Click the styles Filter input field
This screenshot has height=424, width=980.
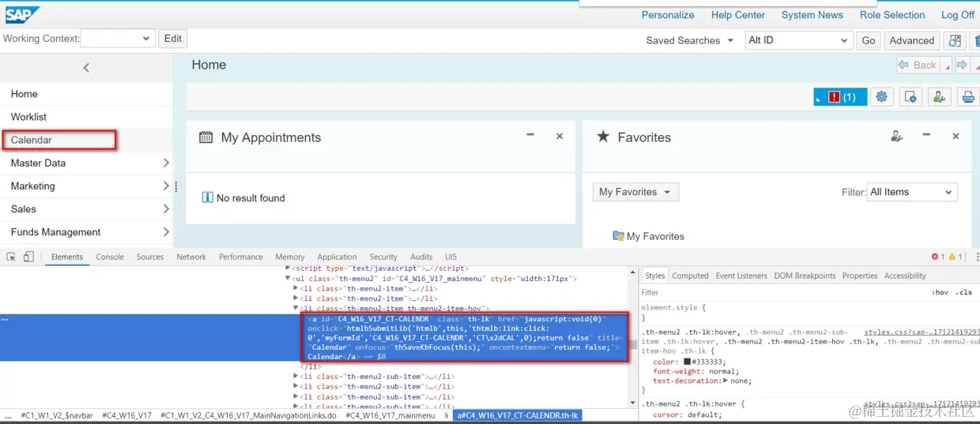(782, 292)
